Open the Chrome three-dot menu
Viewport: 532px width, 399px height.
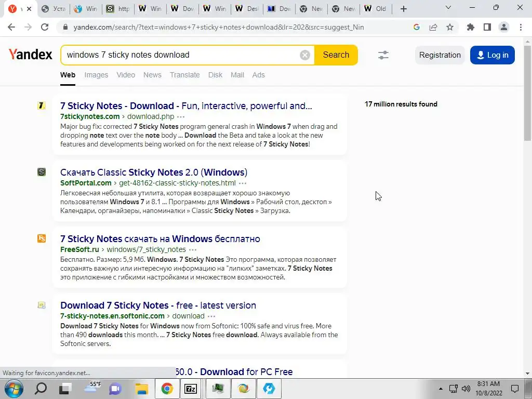click(521, 27)
